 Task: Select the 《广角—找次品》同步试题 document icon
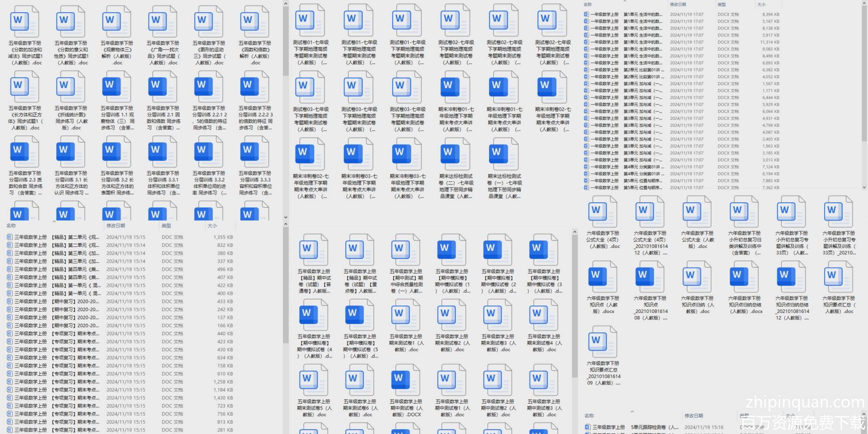[162, 22]
